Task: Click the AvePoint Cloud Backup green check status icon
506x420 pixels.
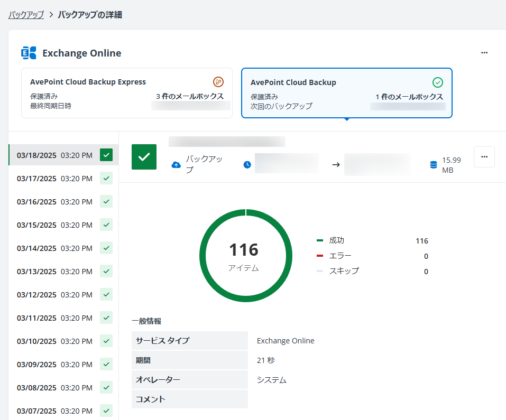Action: pos(438,82)
